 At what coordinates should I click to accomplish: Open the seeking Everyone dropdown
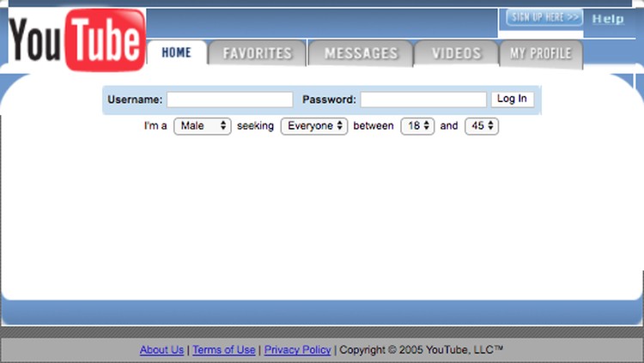314,126
